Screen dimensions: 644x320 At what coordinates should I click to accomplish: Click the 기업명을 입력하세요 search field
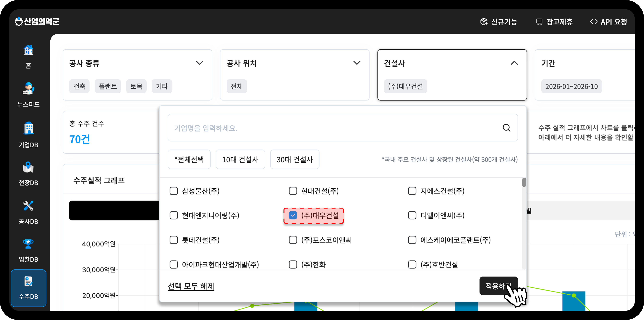click(x=343, y=128)
